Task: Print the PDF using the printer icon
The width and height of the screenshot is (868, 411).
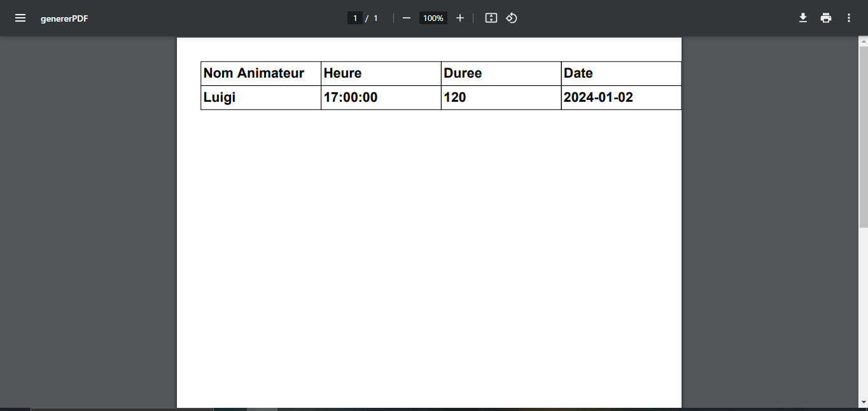Action: click(826, 18)
